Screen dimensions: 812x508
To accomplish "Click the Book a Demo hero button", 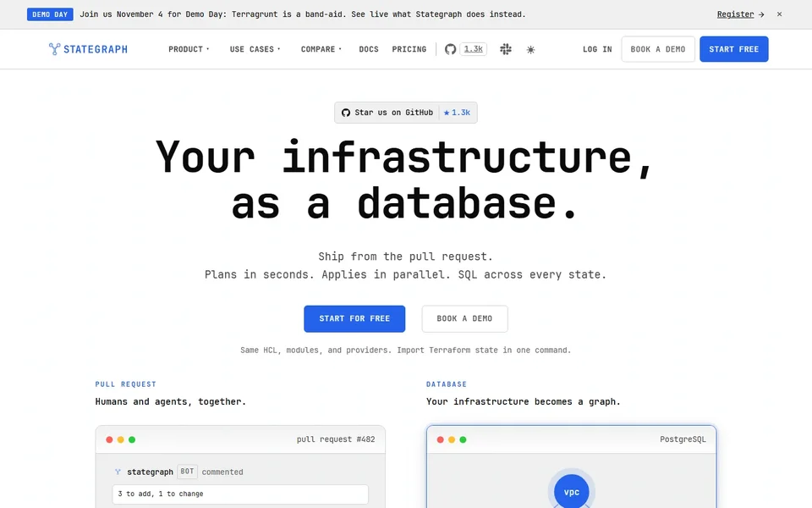I will tap(464, 319).
